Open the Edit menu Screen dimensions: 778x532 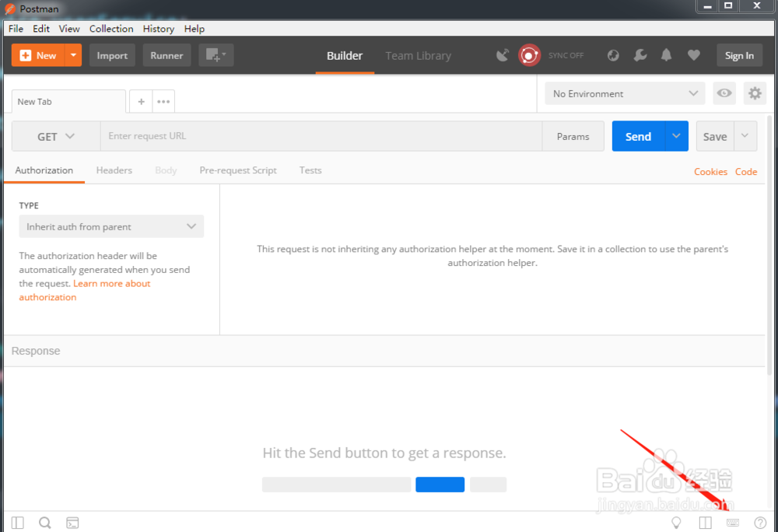(x=41, y=29)
